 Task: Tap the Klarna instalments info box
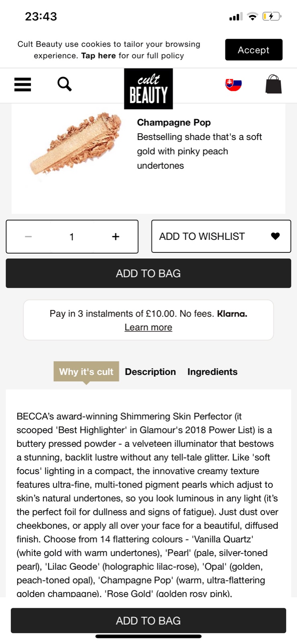148,314
